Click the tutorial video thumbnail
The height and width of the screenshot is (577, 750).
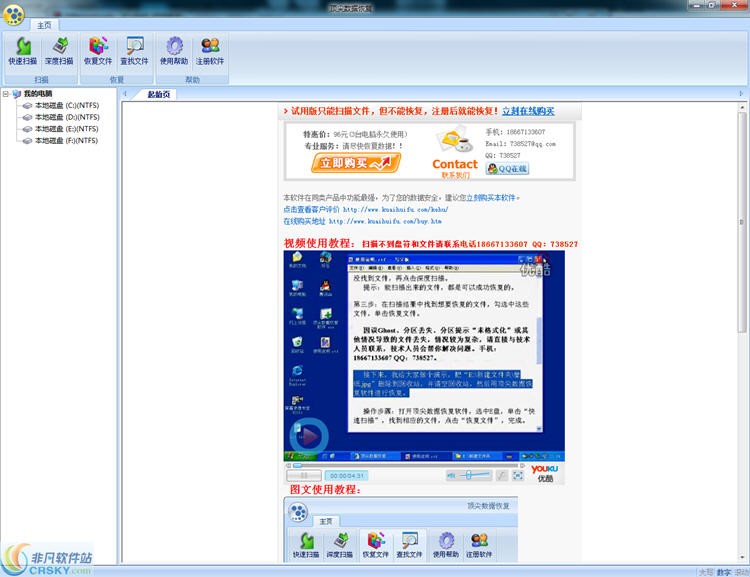[424, 356]
